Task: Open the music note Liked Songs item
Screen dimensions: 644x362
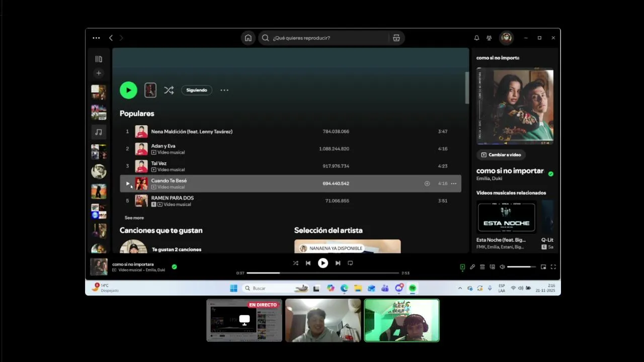Action: click(x=99, y=132)
